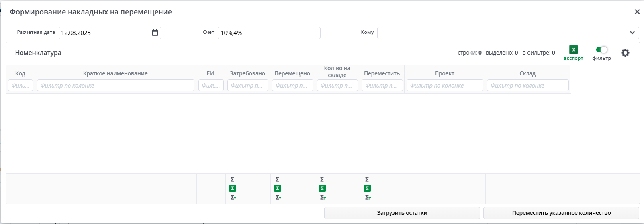The height and width of the screenshot is (224, 644).
Task: Click the Счет input field
Action: pos(269,33)
